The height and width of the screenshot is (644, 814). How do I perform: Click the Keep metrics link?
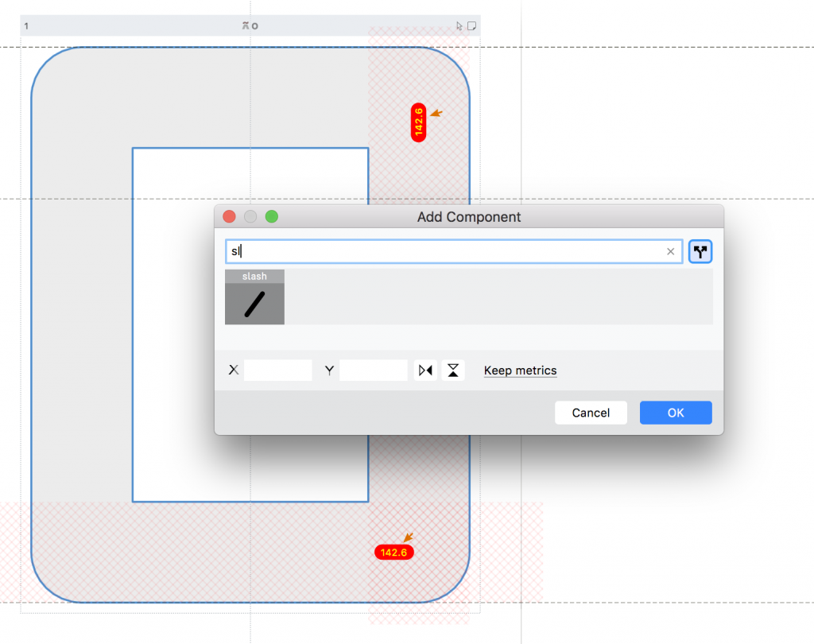520,370
